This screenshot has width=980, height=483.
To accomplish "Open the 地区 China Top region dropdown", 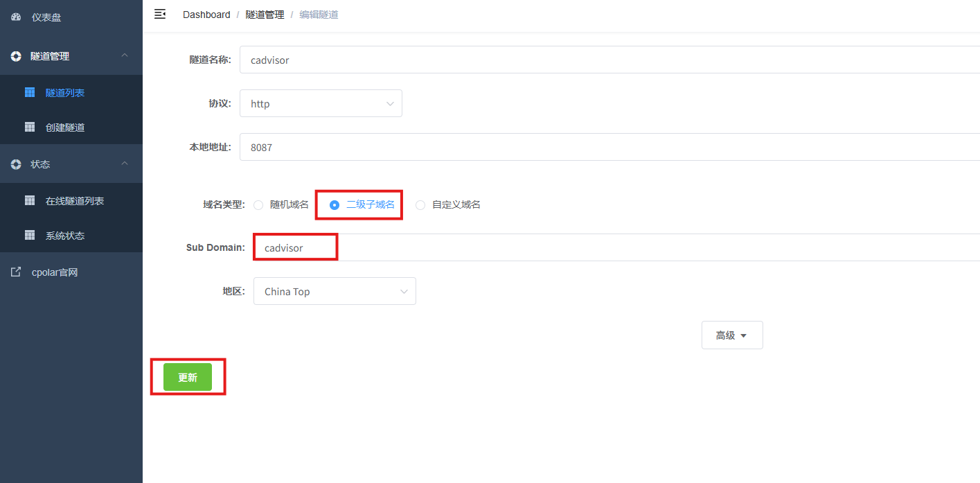I will [335, 291].
